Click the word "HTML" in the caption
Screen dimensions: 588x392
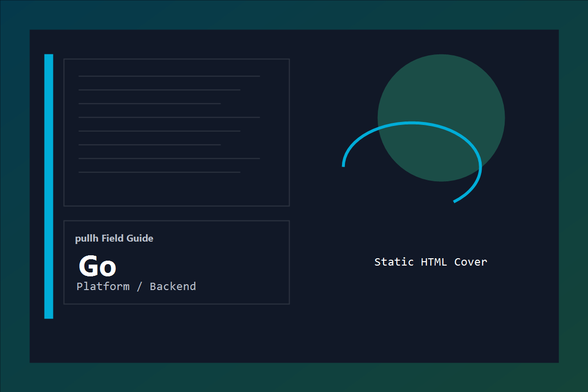pos(434,262)
